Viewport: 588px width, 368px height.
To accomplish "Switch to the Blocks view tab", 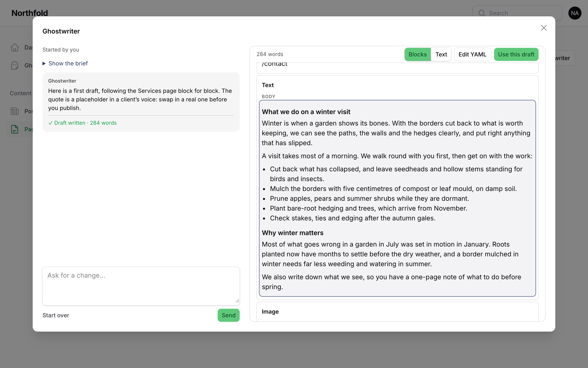I will click(x=418, y=54).
